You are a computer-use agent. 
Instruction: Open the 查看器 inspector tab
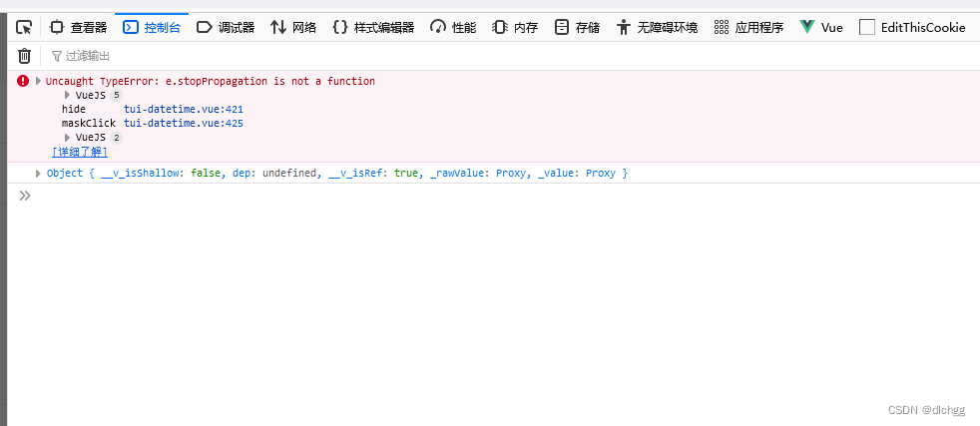click(x=79, y=28)
